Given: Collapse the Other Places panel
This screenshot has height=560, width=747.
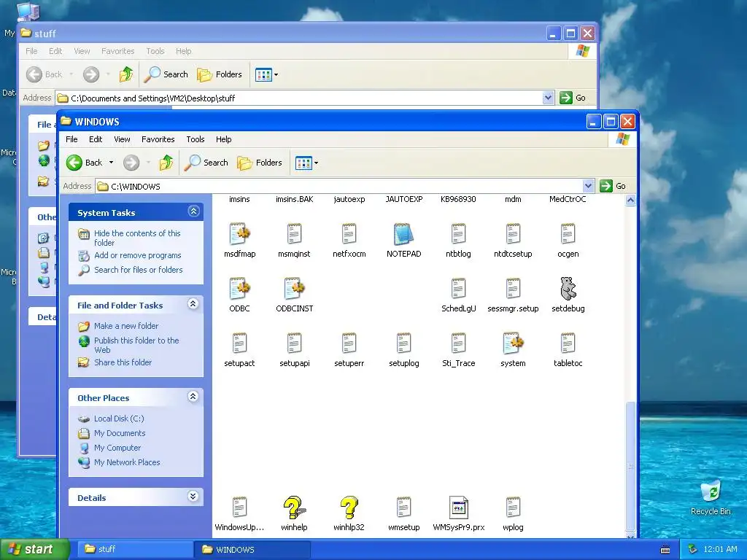Looking at the screenshot, I should point(193,396).
